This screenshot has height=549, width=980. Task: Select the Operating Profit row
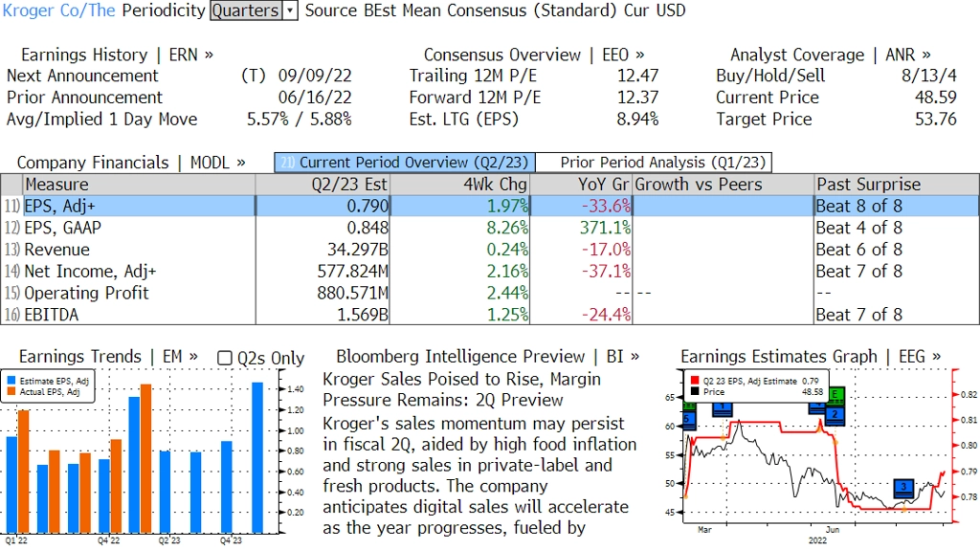[x=490, y=293]
